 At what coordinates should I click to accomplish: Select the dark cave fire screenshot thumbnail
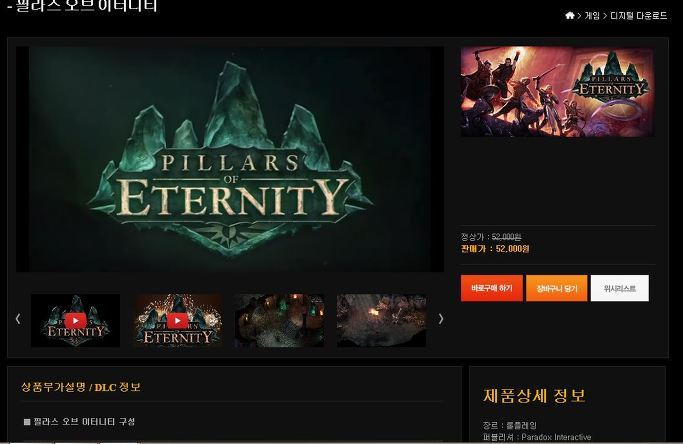point(381,320)
